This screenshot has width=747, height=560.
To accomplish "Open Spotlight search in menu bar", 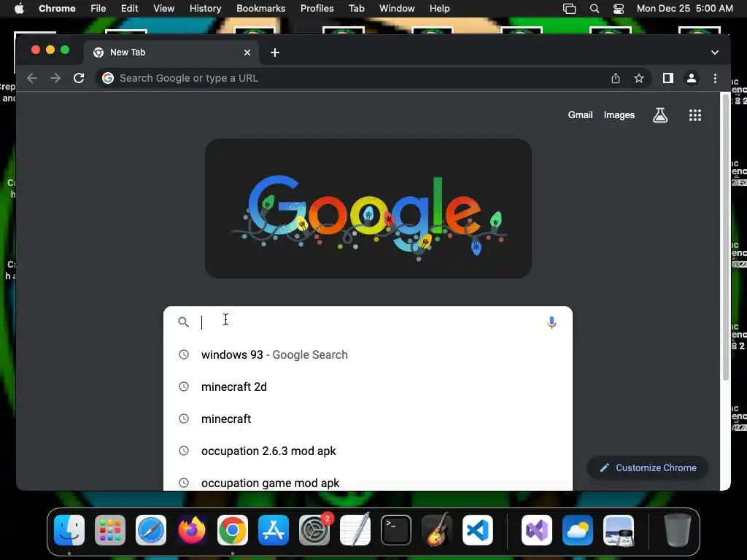I will [x=594, y=9].
